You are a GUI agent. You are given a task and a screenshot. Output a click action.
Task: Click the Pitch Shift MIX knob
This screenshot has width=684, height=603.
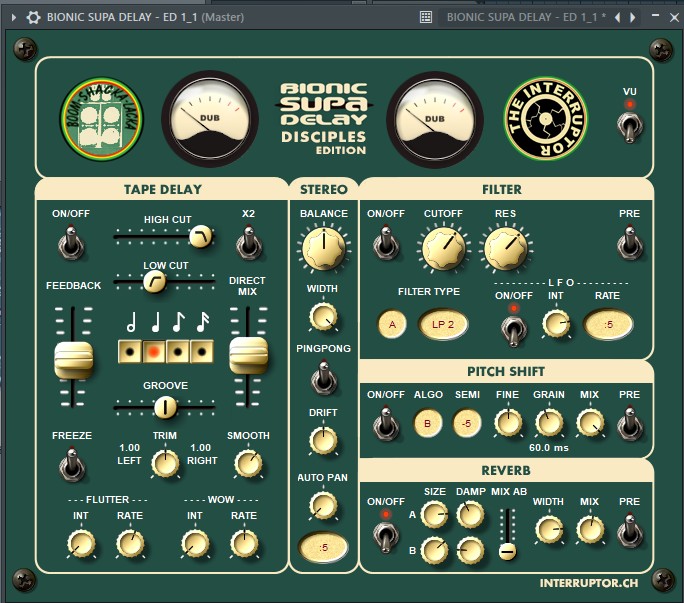[590, 422]
